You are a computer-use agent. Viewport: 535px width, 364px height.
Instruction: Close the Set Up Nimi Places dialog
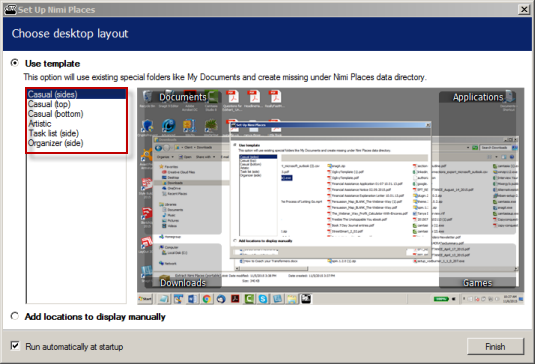pos(524,9)
